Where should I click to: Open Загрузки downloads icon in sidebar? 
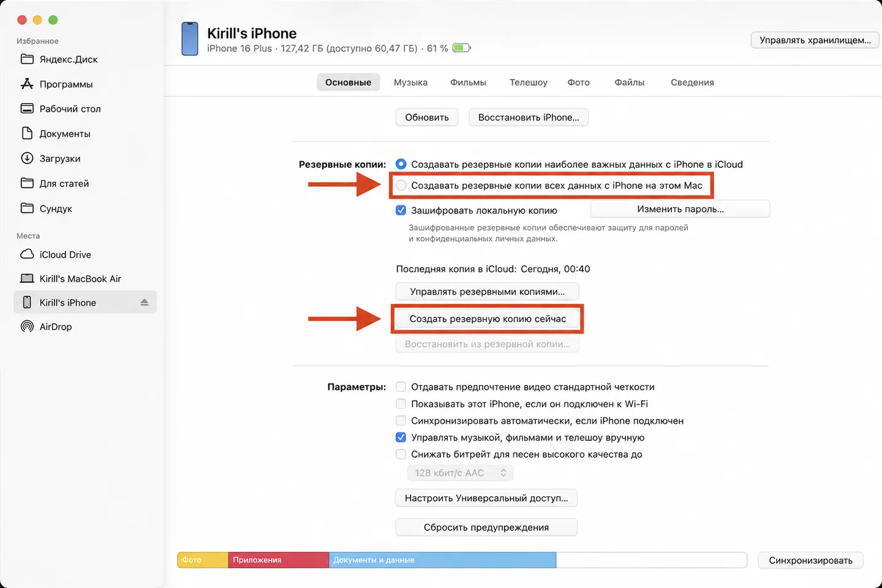(27, 158)
